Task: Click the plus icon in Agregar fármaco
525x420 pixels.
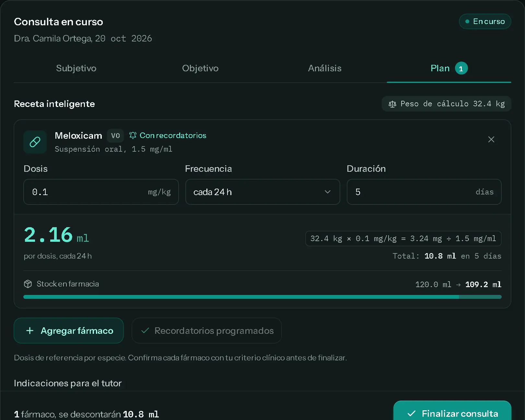Action: coord(30,331)
